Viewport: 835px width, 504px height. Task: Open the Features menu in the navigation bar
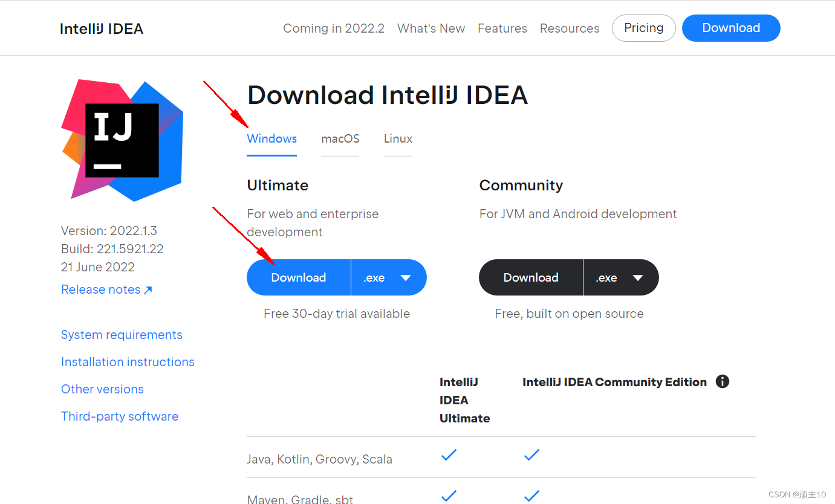point(502,28)
